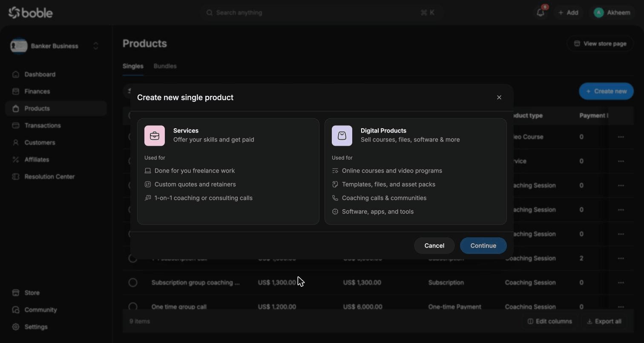
Task: Click the Add button in the top bar
Action: coord(568,13)
